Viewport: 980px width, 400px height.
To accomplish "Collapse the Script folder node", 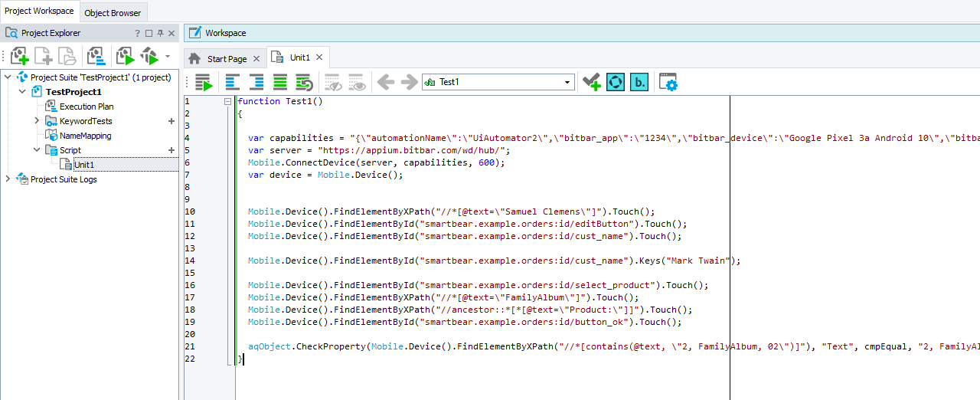I will 37,150.
